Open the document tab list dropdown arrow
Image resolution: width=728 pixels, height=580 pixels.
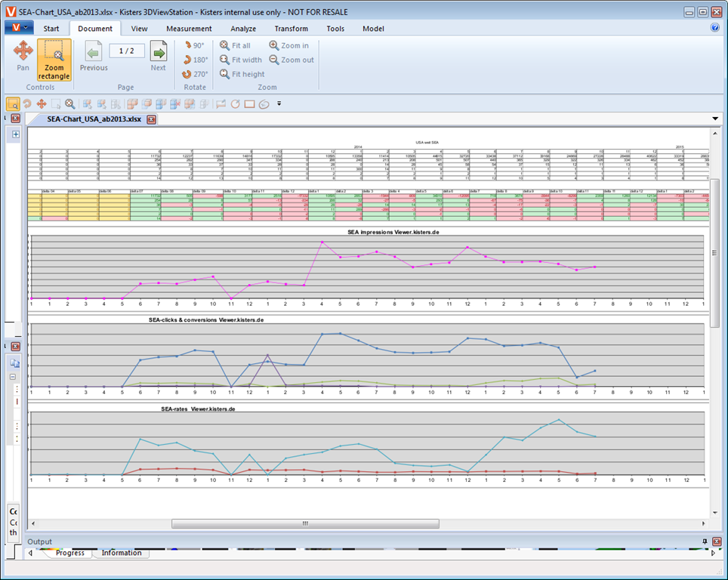(715, 119)
